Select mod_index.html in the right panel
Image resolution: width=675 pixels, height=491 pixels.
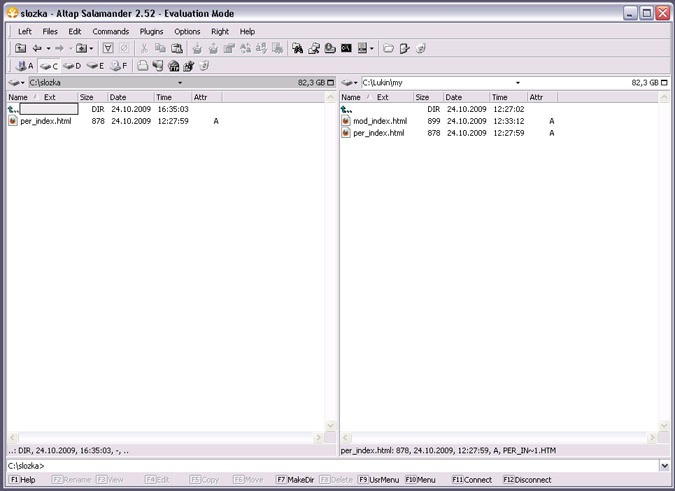(380, 120)
